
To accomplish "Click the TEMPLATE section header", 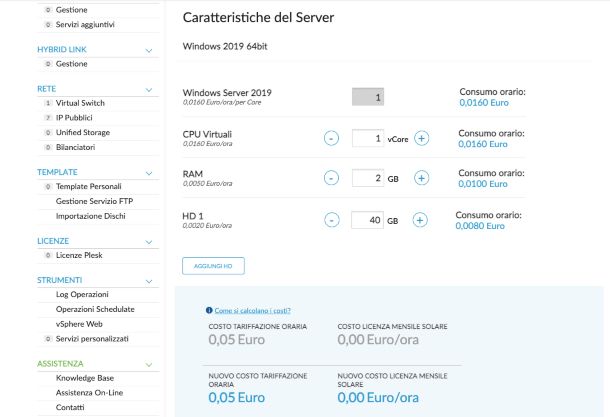I will (x=57, y=172).
